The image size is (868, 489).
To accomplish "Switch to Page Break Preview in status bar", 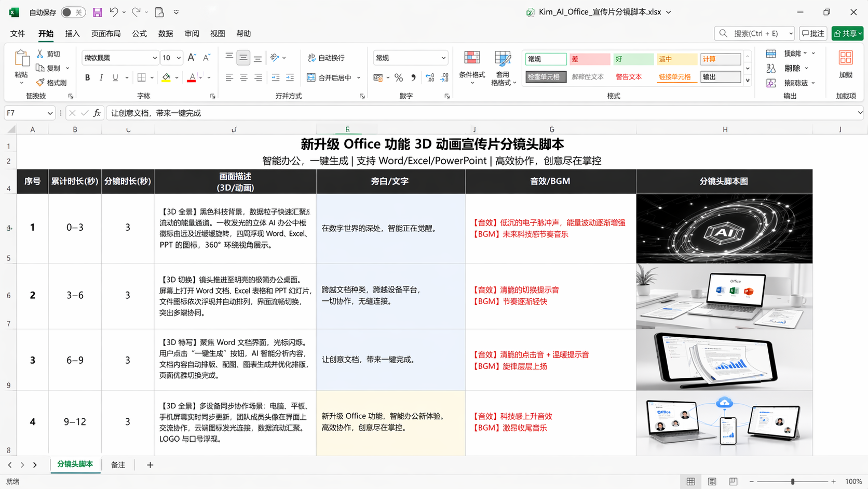I will (733, 482).
